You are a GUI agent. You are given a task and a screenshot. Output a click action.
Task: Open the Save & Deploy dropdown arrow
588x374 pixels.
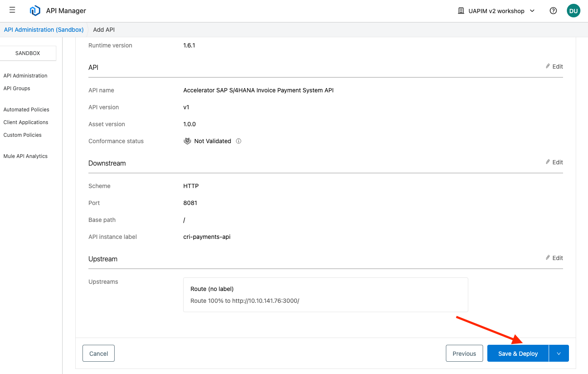click(x=559, y=354)
